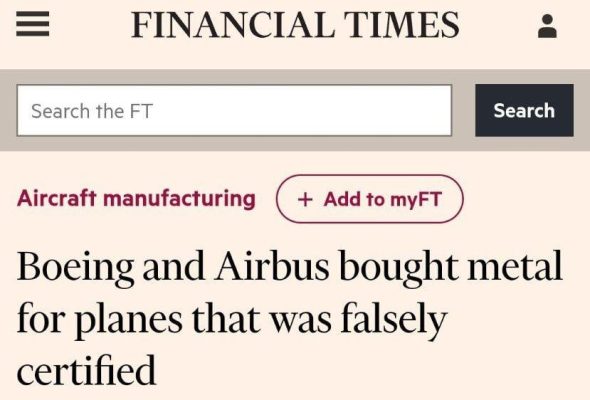This screenshot has width=590, height=400.
Task: Click the plus icon in Add to myFT
Action: tap(305, 199)
